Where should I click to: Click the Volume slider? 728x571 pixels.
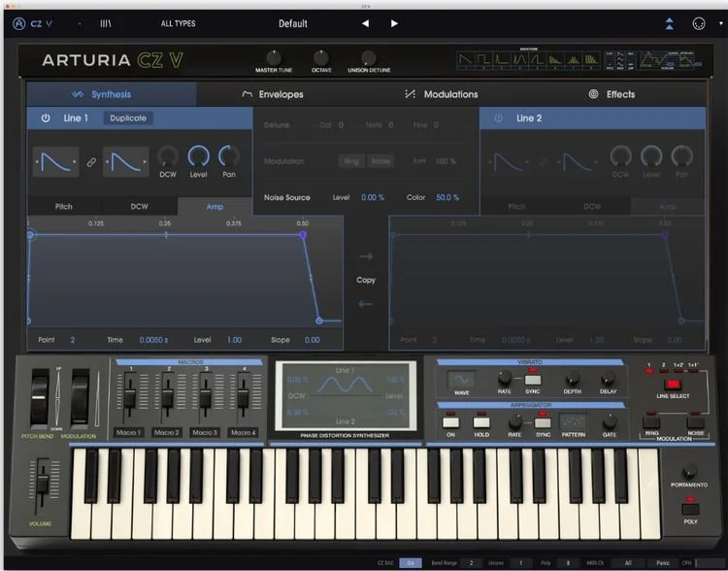43,484
